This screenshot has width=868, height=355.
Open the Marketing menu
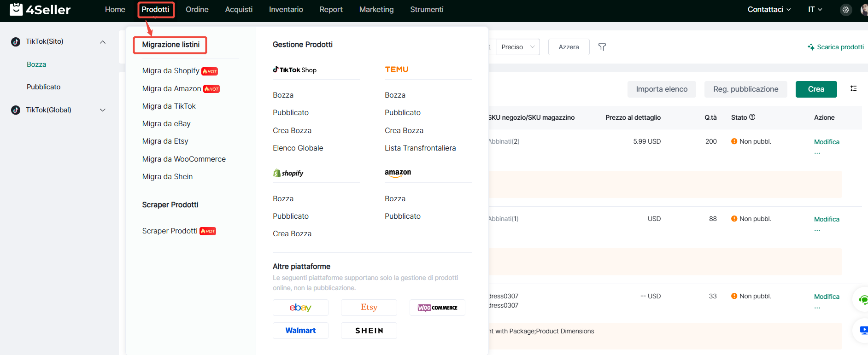[376, 10]
